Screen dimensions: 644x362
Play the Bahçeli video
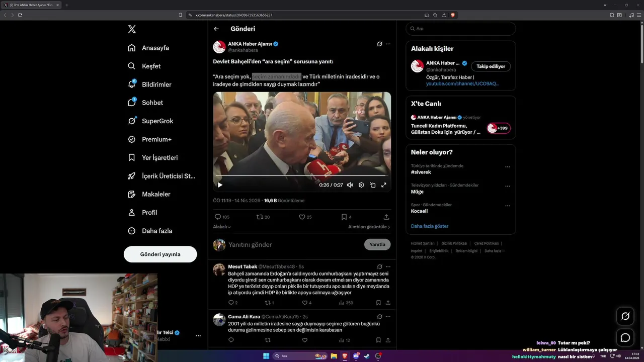coord(220,185)
